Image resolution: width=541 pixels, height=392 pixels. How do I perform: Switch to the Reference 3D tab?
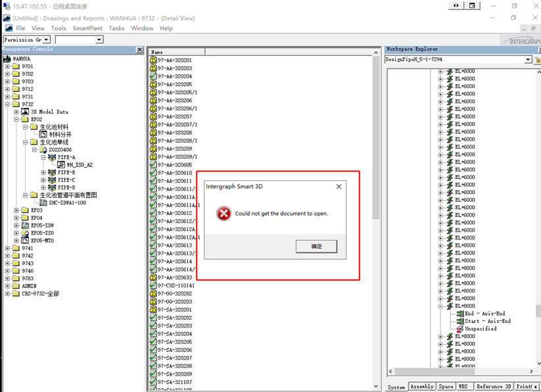(x=493, y=387)
